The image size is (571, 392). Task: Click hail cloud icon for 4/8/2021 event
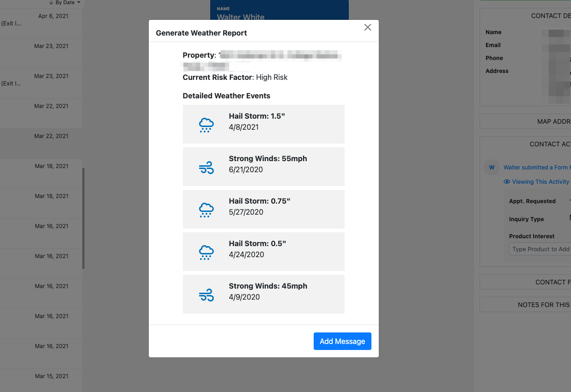tap(206, 125)
